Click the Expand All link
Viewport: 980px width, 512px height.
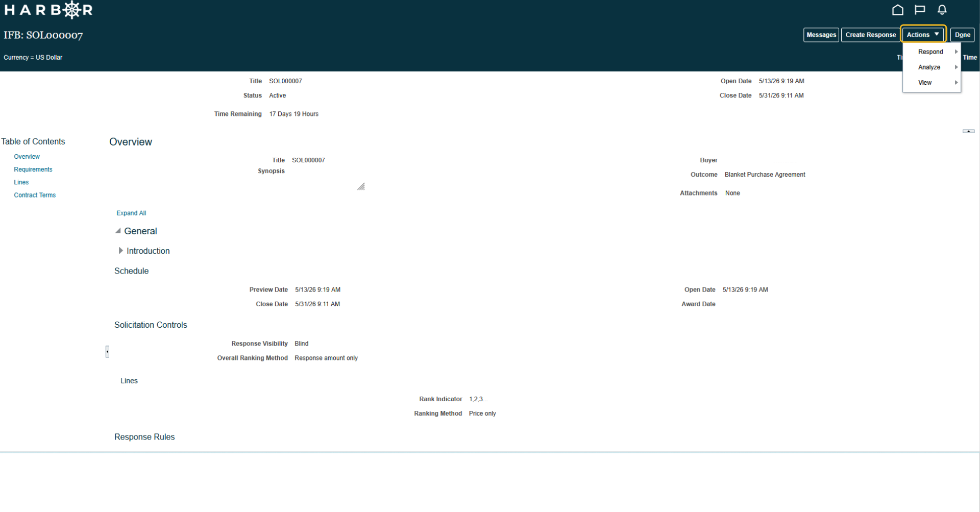point(131,213)
